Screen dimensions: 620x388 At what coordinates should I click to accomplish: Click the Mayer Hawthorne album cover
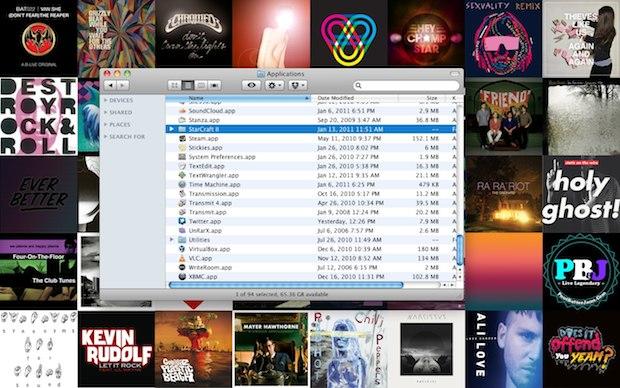tap(271, 349)
